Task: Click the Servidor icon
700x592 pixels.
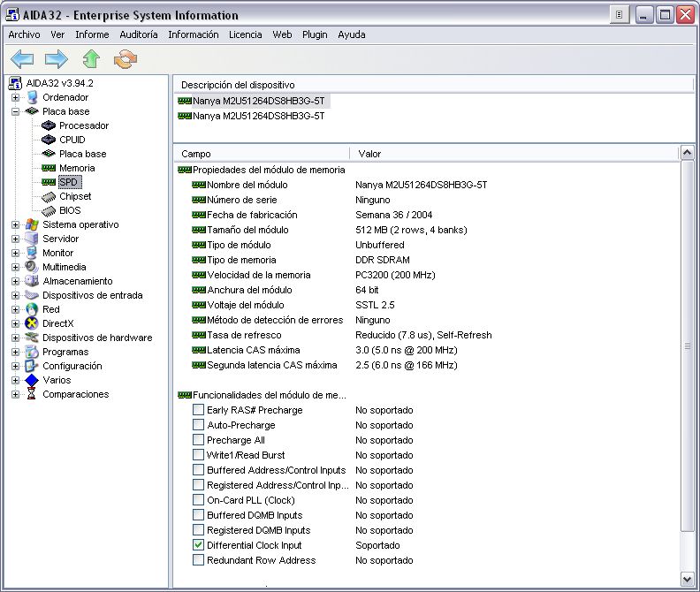Action: [x=32, y=239]
